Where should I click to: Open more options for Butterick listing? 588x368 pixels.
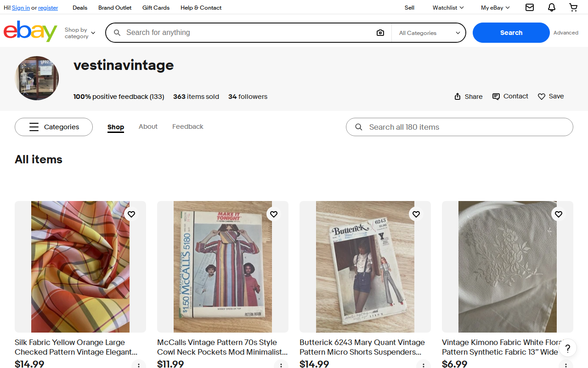(424, 365)
